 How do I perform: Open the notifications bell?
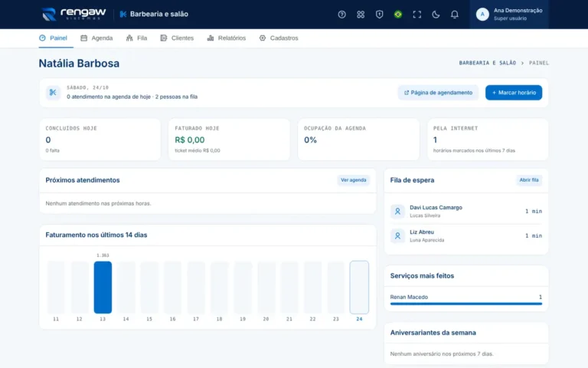coord(454,15)
